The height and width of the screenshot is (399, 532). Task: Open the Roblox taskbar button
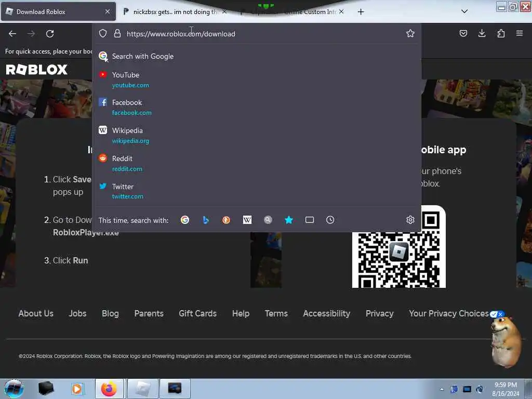click(x=143, y=389)
